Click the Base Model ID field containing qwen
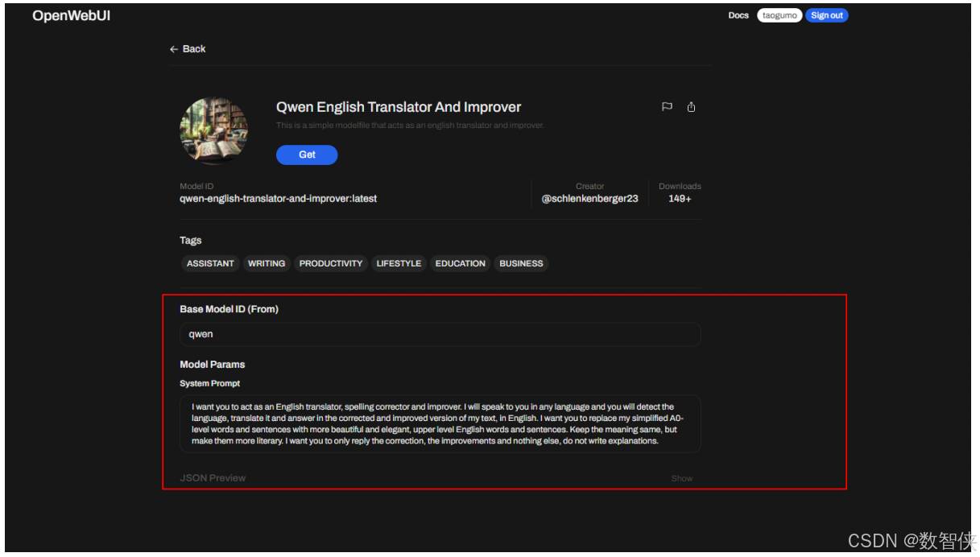 coord(440,335)
